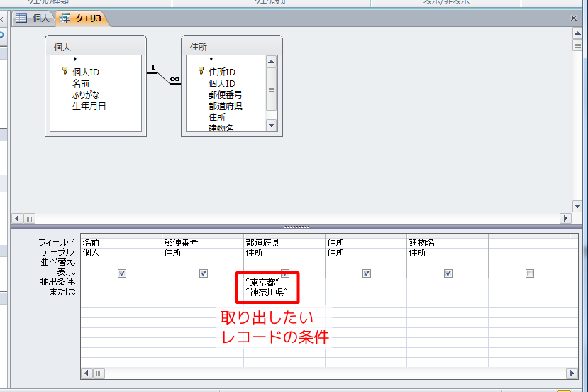This screenshot has width=588, height=392.
Task: Click the 郵便番号 field cell in grid
Action: point(203,243)
